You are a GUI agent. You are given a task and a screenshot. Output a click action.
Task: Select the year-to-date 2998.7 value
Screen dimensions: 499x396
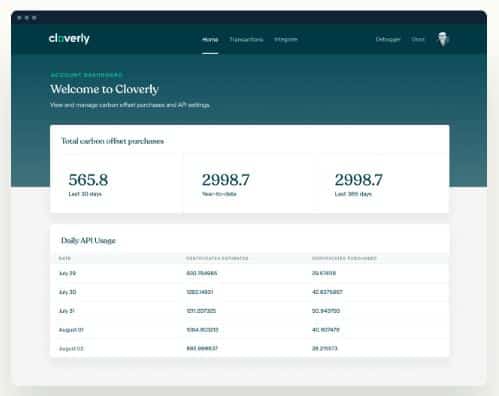pyautogui.click(x=226, y=180)
